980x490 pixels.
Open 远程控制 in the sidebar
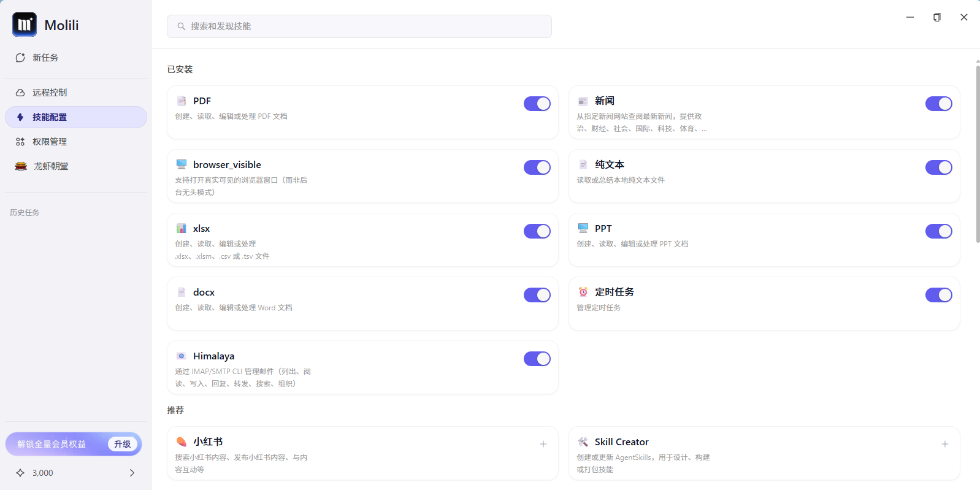tap(50, 93)
